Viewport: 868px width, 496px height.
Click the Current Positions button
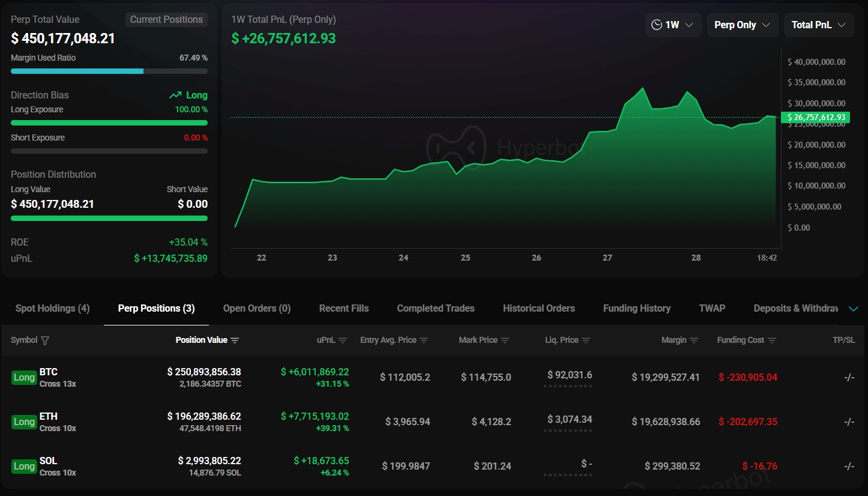click(x=166, y=19)
